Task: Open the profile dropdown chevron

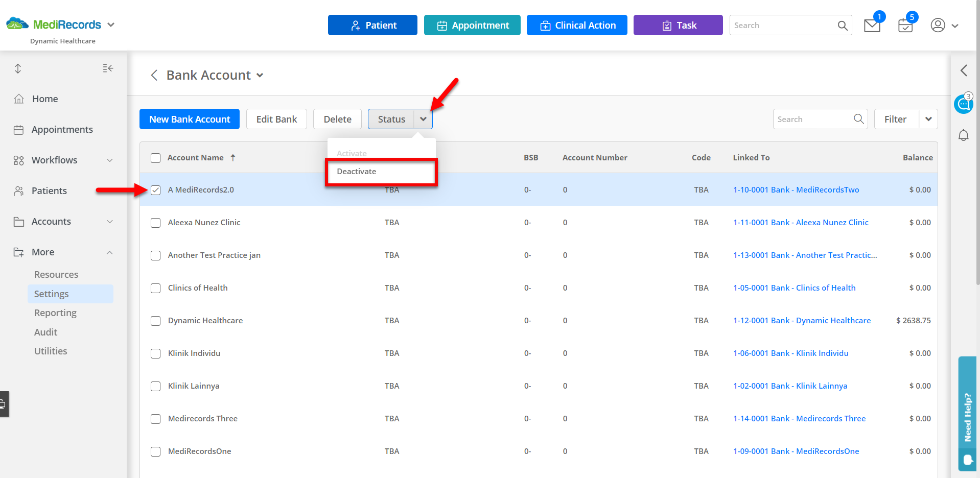Action: (x=955, y=26)
